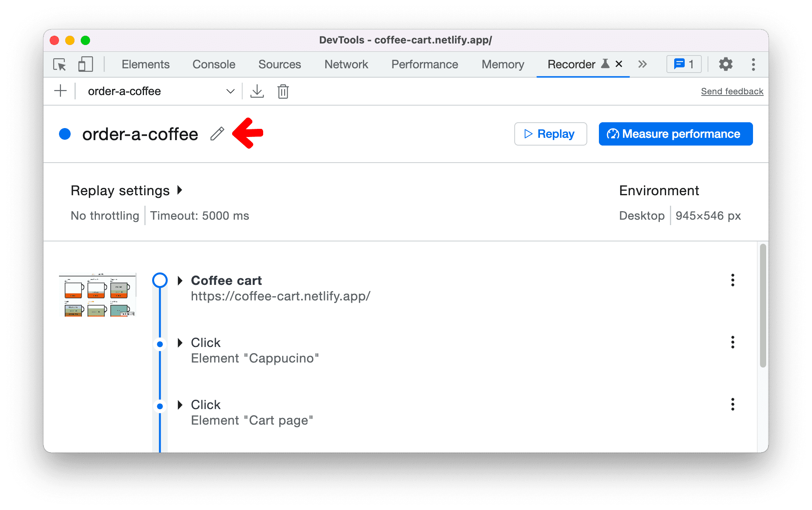The height and width of the screenshot is (510, 812).
Task: Click the DevTools settings gear icon
Action: click(724, 64)
